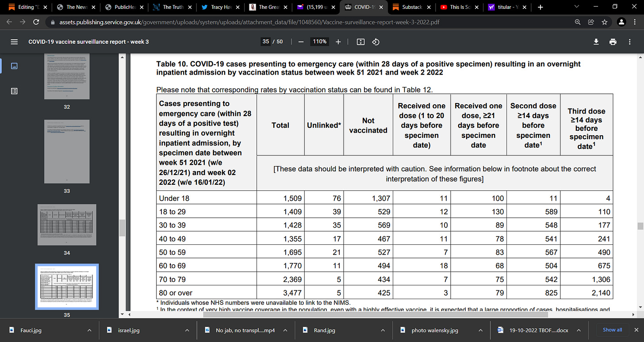Expand options for Fauci.jpg download

click(89, 330)
